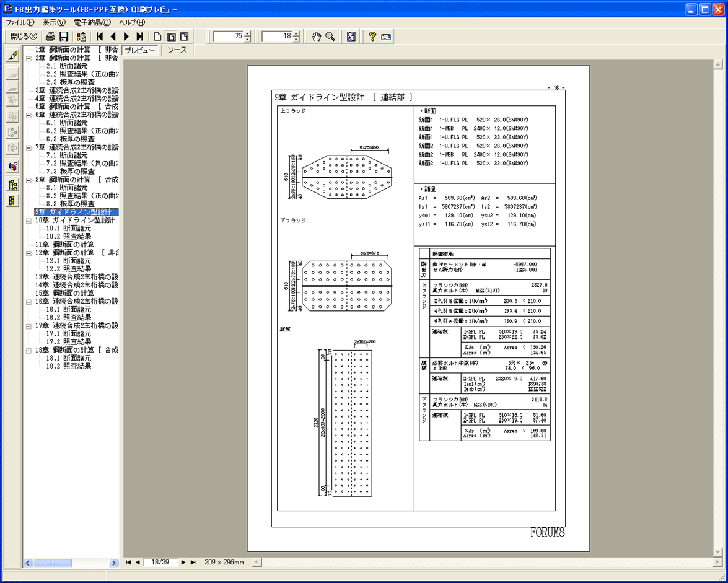Viewport: 728px width, 583px height.
Task: Click the preview vertical scrollbar up arrow
Action: (x=718, y=64)
